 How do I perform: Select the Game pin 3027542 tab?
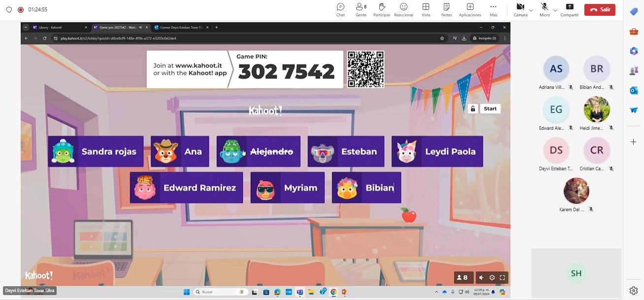pos(120,28)
